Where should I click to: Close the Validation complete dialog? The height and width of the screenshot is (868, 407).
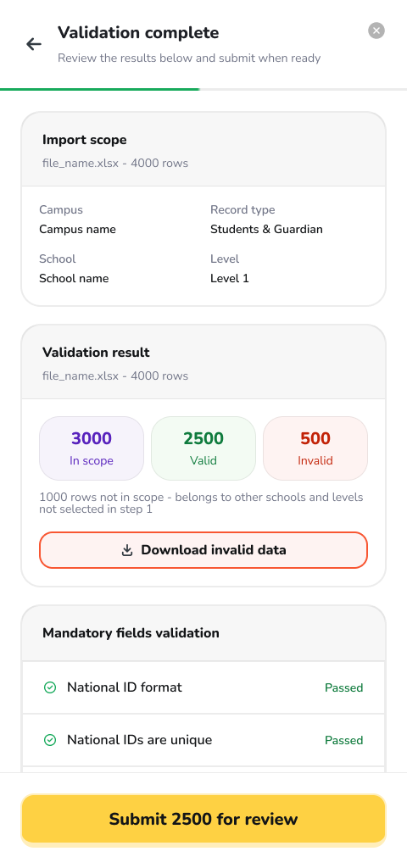(376, 31)
